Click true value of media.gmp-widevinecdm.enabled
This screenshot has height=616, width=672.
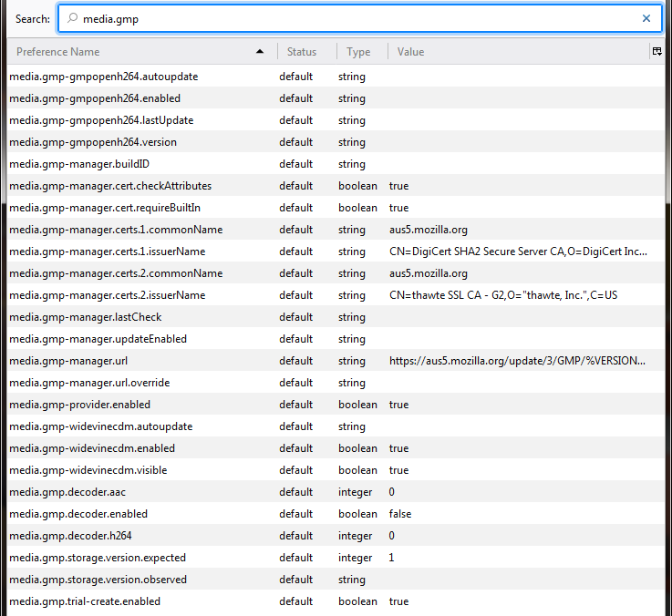point(398,447)
